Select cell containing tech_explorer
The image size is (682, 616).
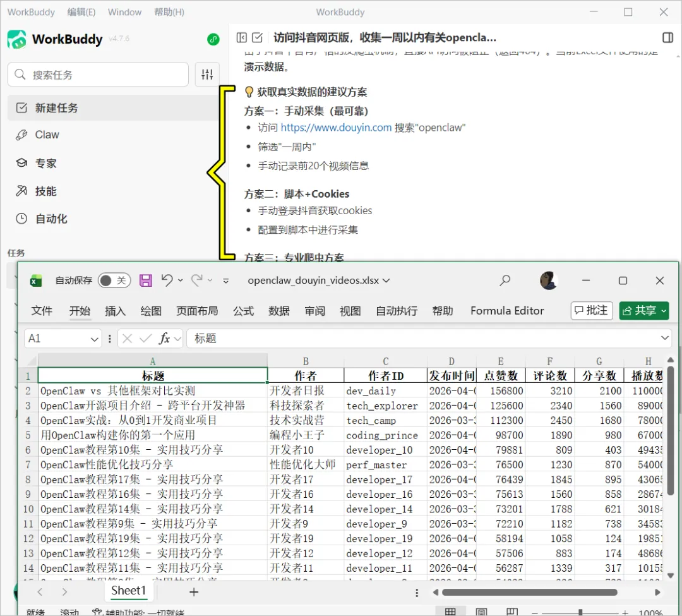coord(385,406)
